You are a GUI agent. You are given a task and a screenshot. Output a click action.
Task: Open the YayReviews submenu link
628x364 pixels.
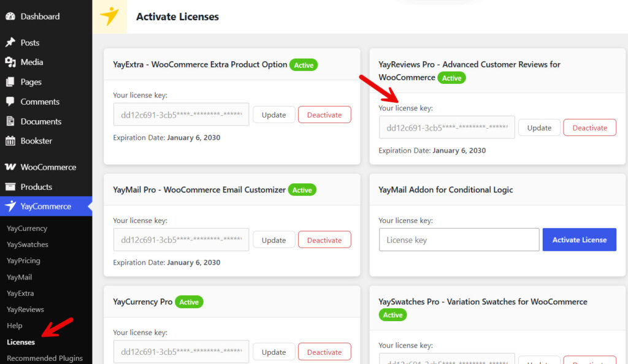(x=25, y=309)
